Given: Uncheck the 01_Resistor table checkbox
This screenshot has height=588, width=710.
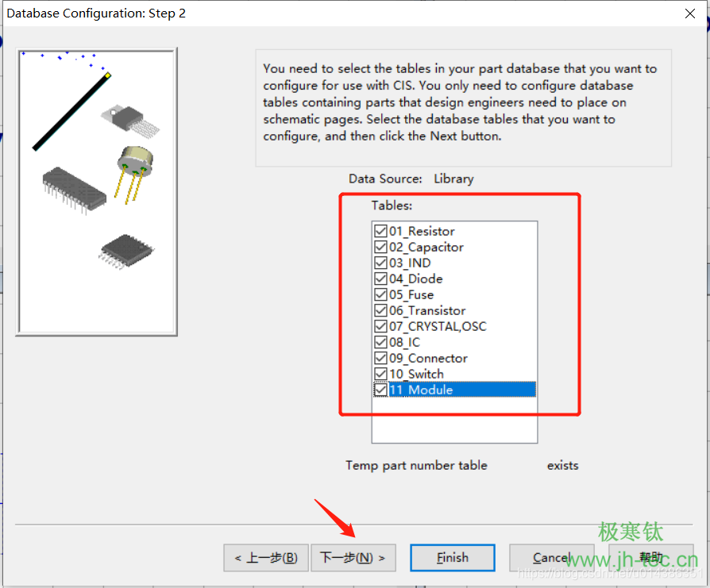Looking at the screenshot, I should pyautogui.click(x=380, y=232).
